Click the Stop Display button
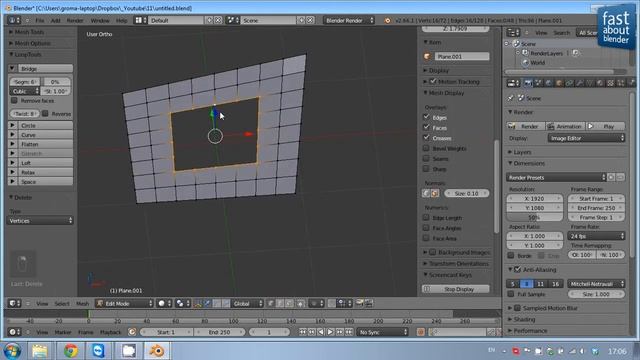The width and height of the screenshot is (640, 360). (456, 289)
